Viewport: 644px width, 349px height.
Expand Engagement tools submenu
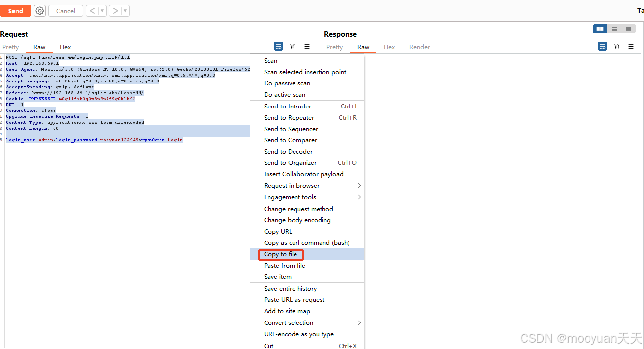tap(307, 197)
